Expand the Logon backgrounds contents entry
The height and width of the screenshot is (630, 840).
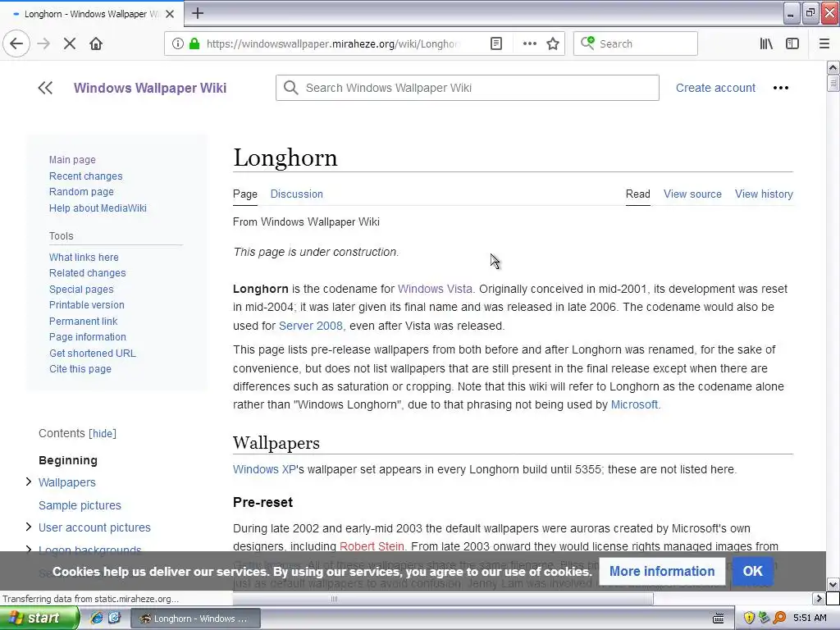(x=29, y=549)
